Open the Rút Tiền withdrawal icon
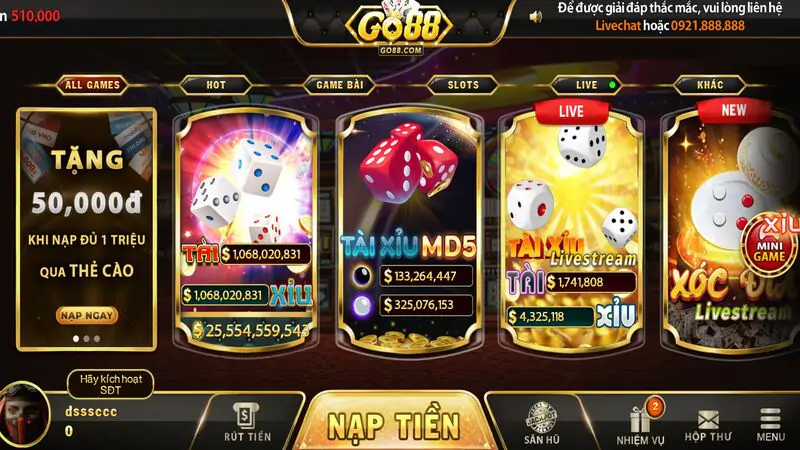Screen dimensions: 800x450 click(246, 416)
